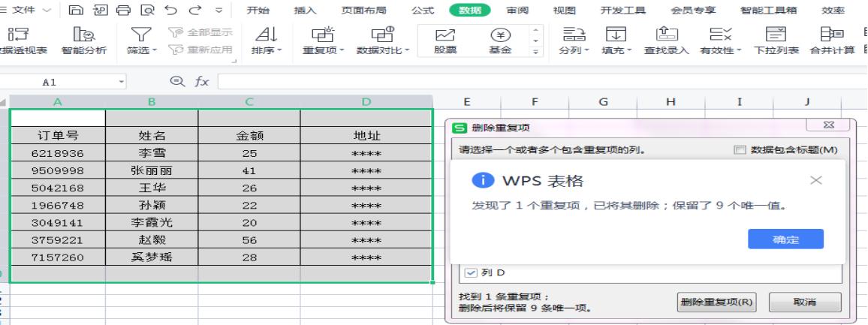Click the 重复项 icon

[x=323, y=35]
